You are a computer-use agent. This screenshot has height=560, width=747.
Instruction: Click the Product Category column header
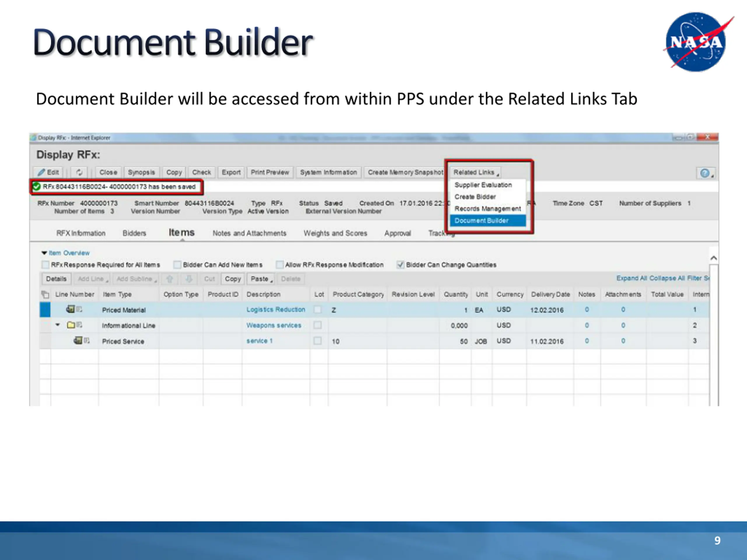pyautogui.click(x=358, y=294)
